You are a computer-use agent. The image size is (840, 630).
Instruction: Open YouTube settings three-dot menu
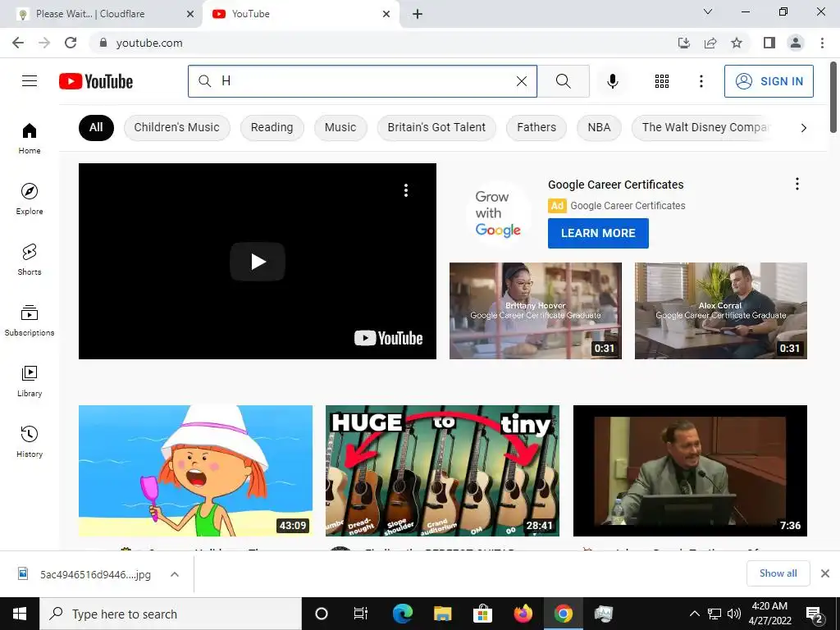(x=701, y=81)
